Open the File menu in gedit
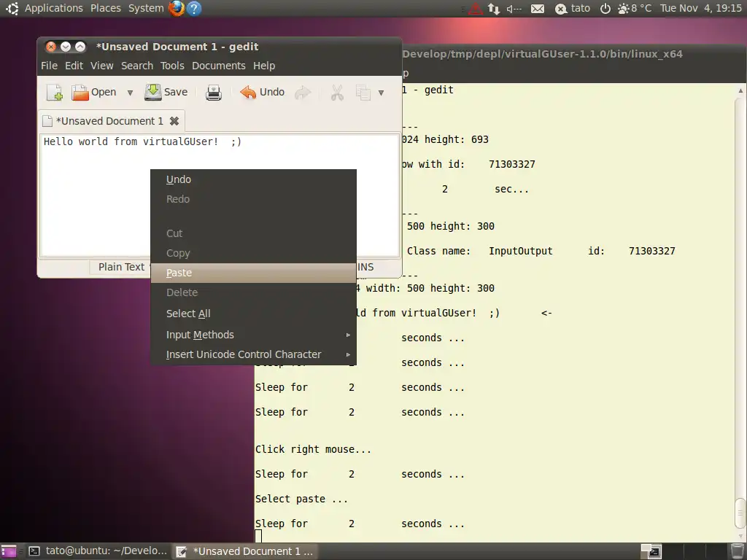Screen dimensions: 747x560 pyautogui.click(x=49, y=66)
